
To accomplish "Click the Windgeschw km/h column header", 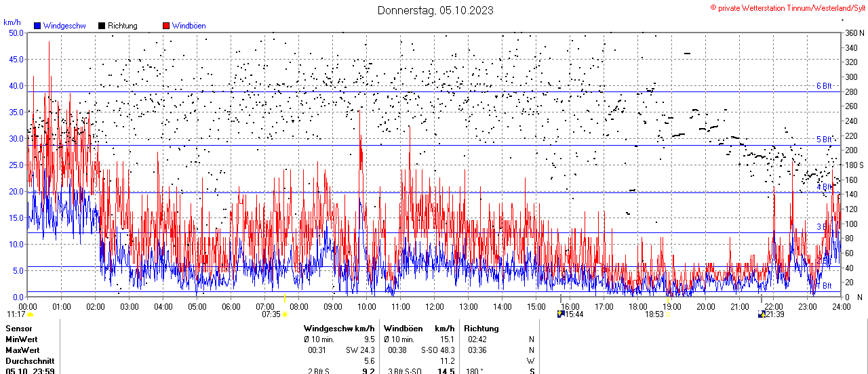I will coord(339,329).
